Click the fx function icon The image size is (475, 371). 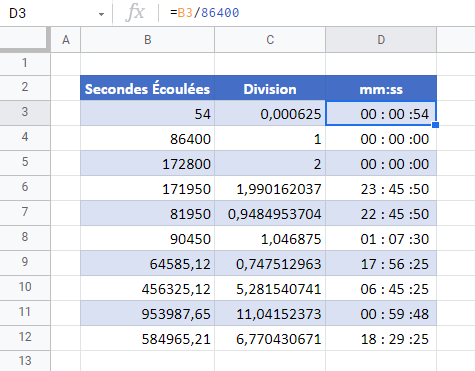click(x=135, y=13)
